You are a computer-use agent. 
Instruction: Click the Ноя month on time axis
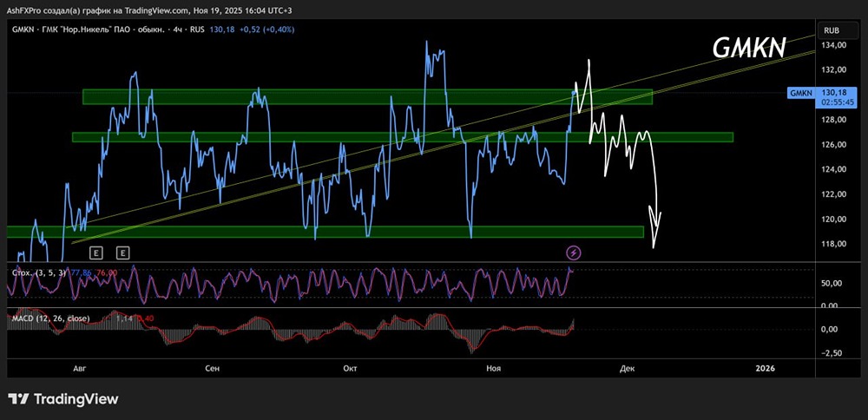pyautogui.click(x=493, y=369)
